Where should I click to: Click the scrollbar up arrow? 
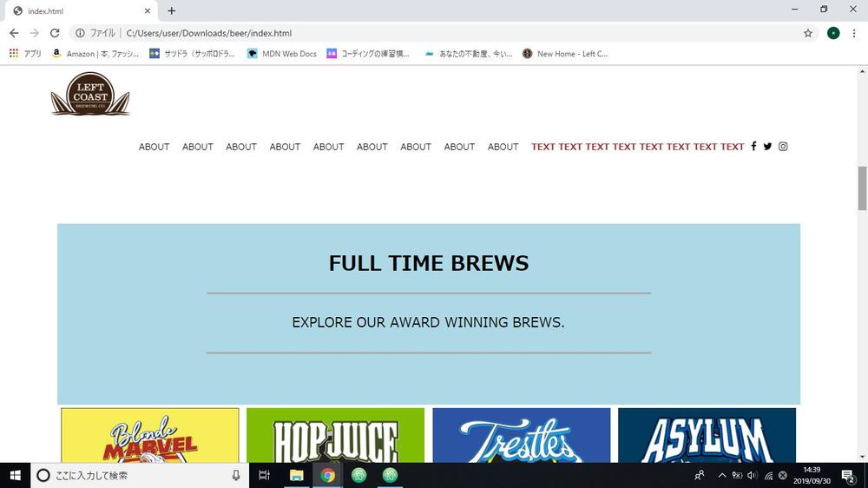(x=862, y=71)
